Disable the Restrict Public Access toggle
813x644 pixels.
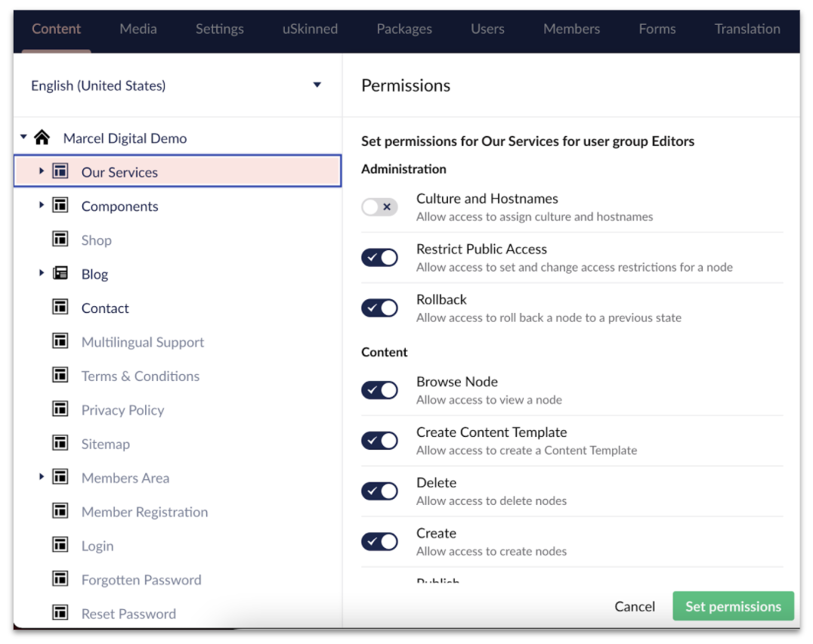coord(379,258)
